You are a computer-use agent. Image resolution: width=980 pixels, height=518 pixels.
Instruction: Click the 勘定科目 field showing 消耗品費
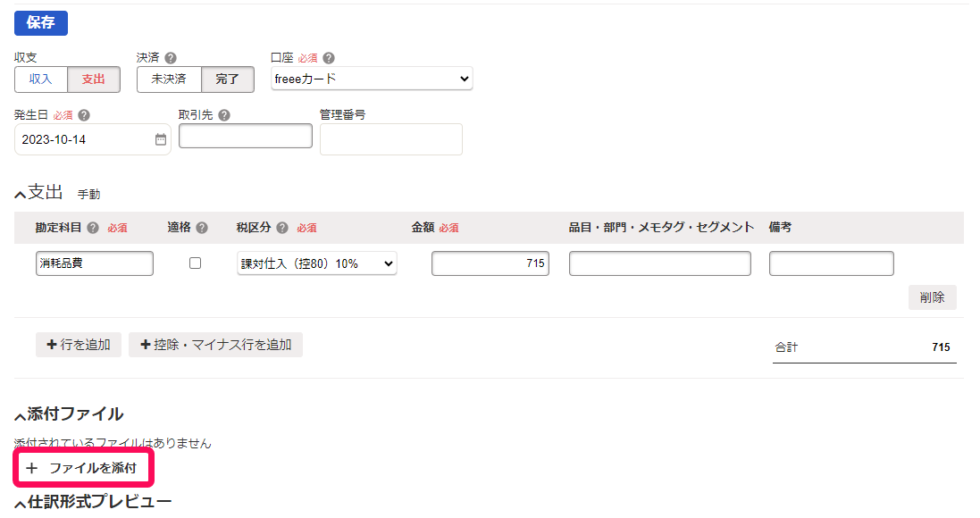pos(95,263)
